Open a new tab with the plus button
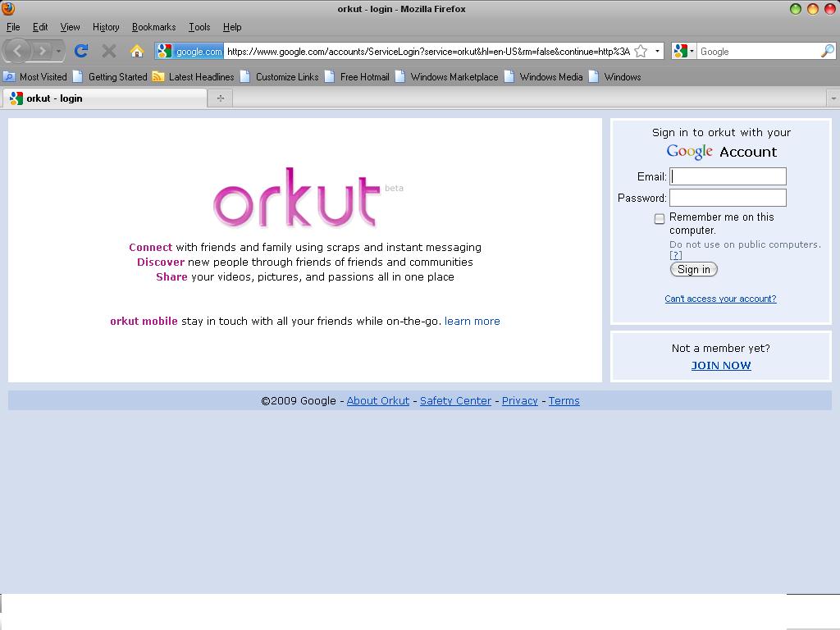Image resolution: width=840 pixels, height=630 pixels. (x=220, y=98)
